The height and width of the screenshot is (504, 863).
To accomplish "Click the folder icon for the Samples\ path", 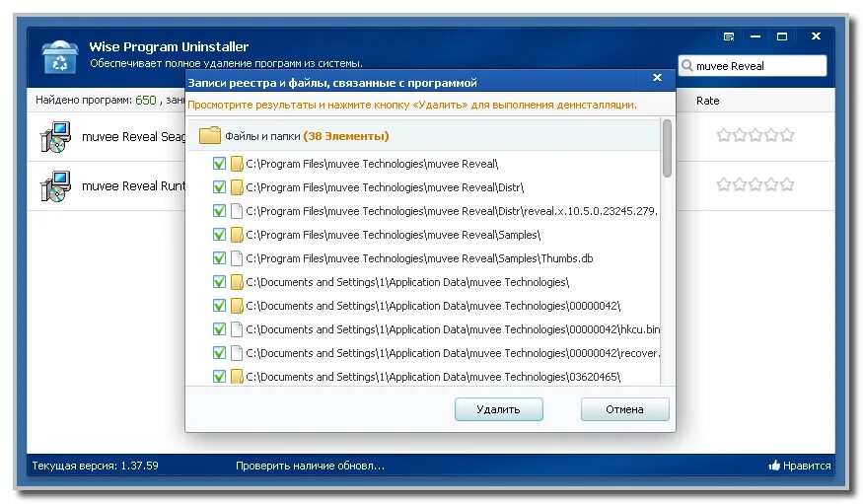I will tap(237, 235).
